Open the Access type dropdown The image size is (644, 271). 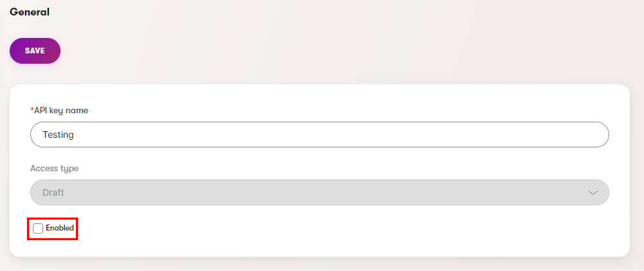319,192
